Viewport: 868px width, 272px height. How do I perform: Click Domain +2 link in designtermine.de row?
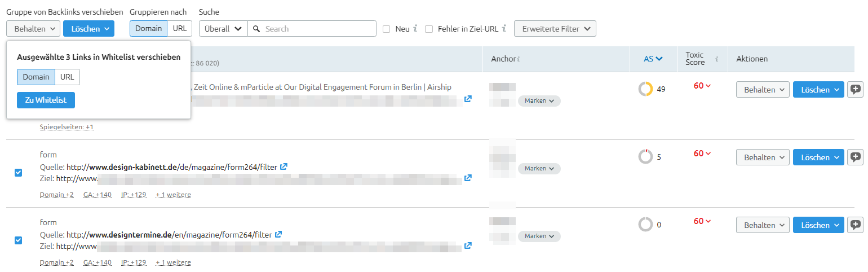tap(57, 262)
